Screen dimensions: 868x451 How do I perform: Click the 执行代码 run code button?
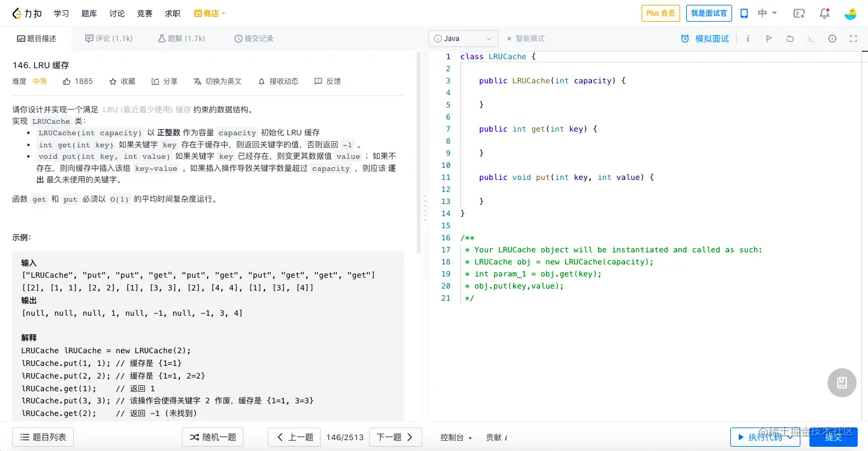coord(765,437)
